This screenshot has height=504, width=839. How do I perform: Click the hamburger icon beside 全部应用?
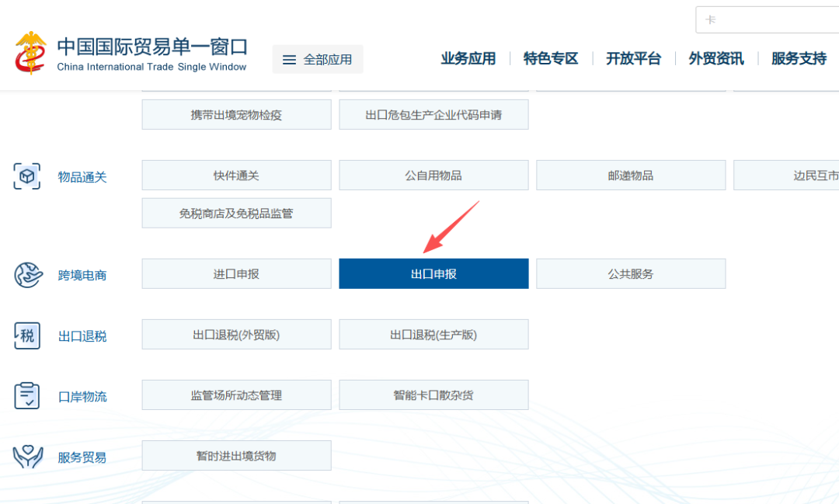click(289, 58)
